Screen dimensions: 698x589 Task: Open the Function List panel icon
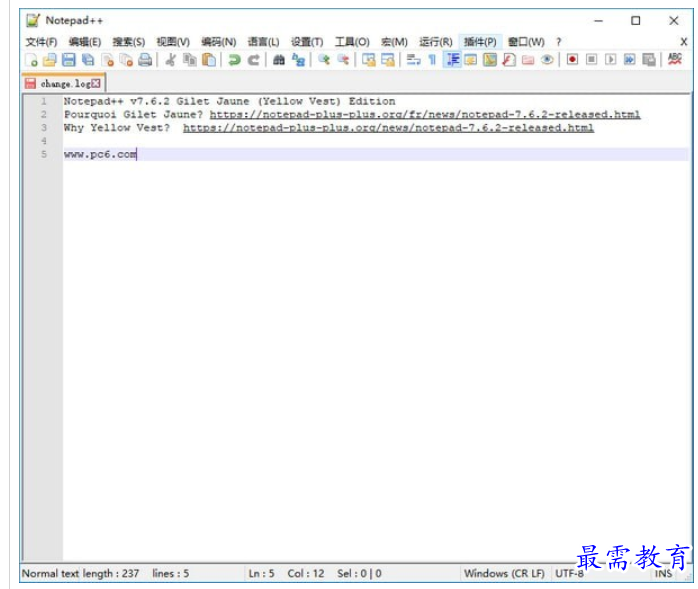(x=509, y=60)
